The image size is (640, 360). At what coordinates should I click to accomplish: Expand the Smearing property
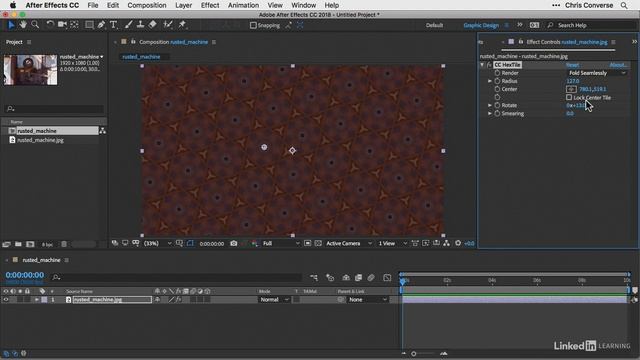(x=490, y=113)
